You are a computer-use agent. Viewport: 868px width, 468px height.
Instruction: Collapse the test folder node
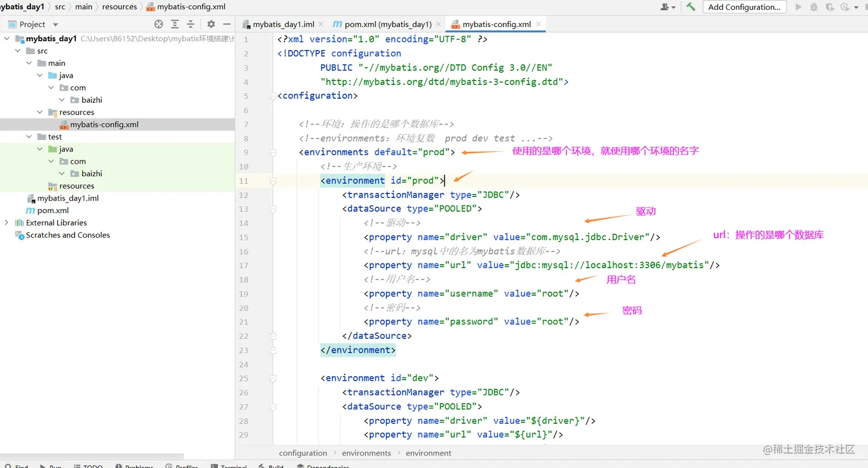coord(29,137)
